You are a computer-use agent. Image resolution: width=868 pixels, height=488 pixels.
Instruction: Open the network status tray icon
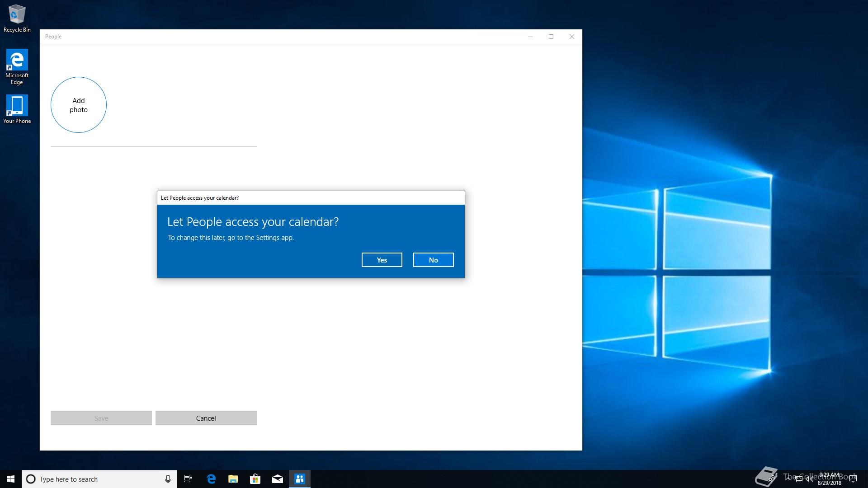[x=799, y=479]
